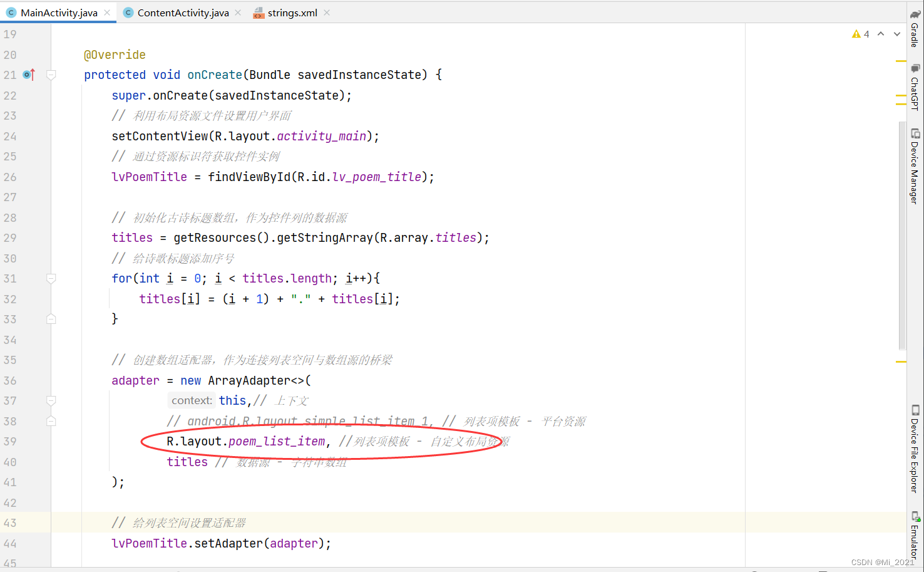Jump to the previous highlighted problem
The width and height of the screenshot is (924, 572).
click(881, 34)
